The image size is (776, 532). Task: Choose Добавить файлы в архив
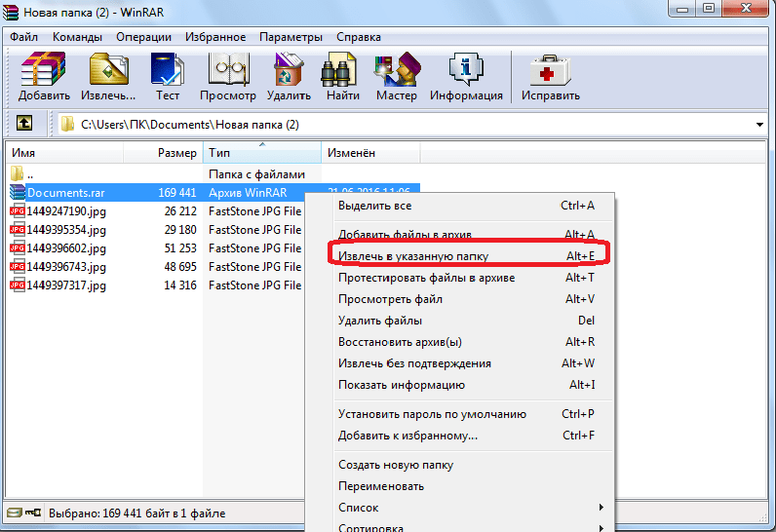pos(467,235)
